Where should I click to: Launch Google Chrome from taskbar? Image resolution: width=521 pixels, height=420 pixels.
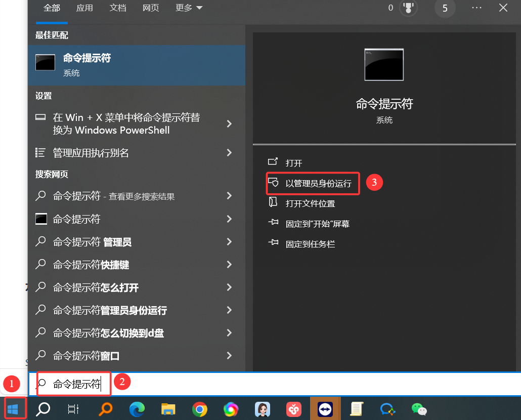[200, 409]
